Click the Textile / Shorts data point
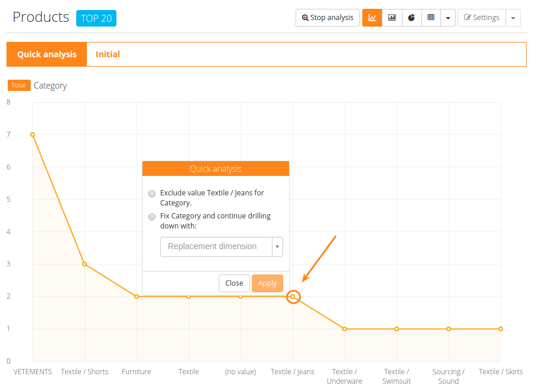The height and width of the screenshot is (392, 545). (x=85, y=264)
